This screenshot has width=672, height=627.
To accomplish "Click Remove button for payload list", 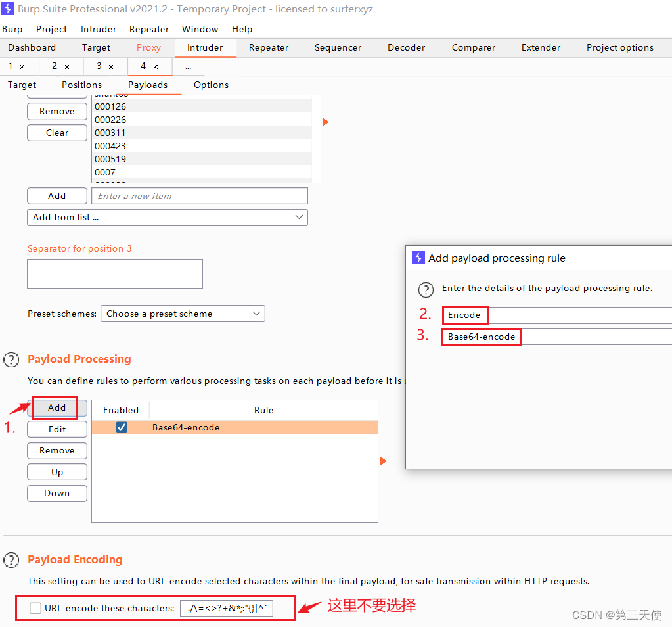I will 57,112.
